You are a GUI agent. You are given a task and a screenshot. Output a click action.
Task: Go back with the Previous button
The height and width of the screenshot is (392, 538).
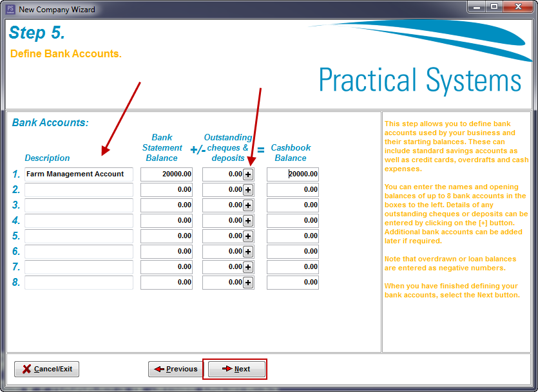[x=176, y=369]
